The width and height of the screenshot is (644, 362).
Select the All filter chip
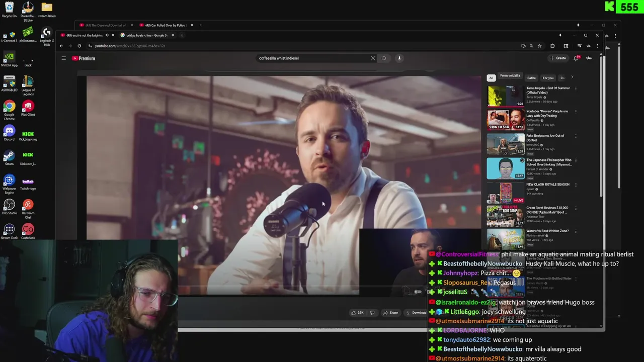(x=491, y=78)
